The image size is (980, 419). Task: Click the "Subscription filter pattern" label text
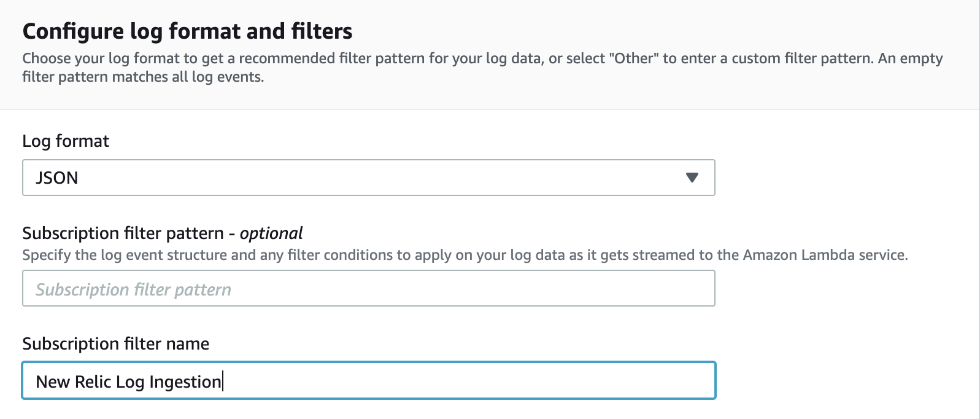point(123,233)
